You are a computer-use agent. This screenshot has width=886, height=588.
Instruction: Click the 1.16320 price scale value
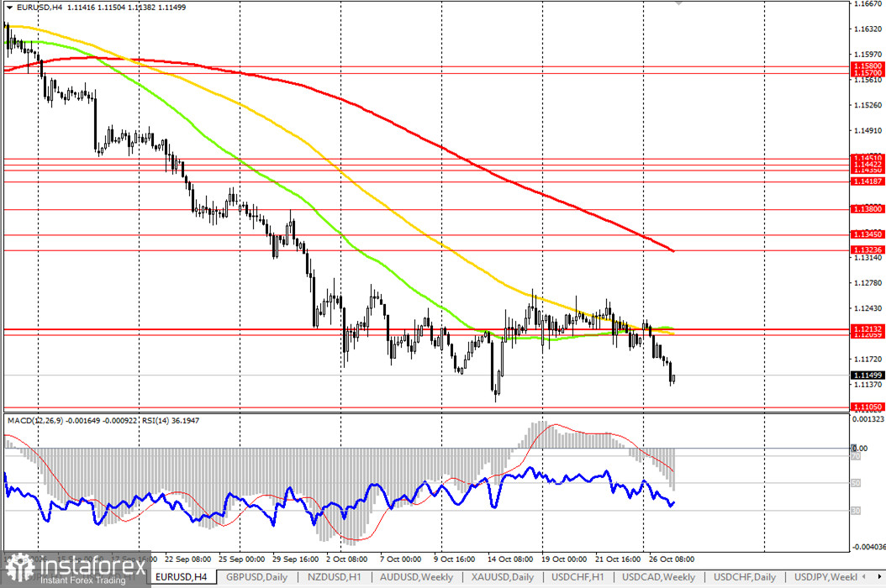point(868,29)
